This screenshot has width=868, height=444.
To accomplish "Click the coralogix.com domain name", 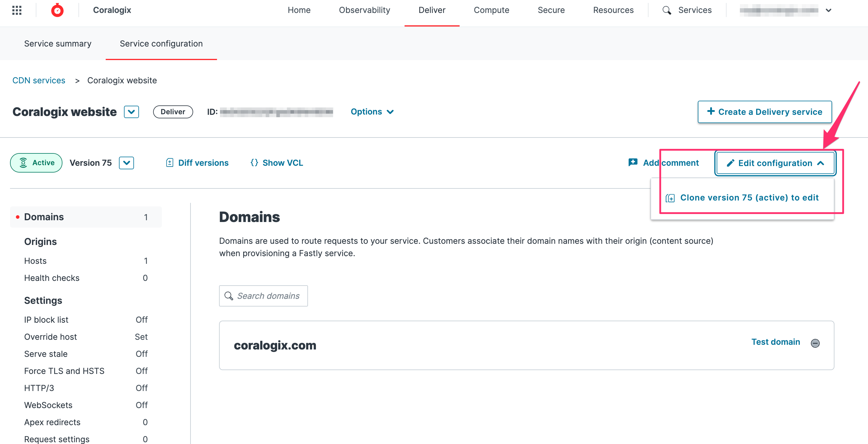I will click(x=275, y=345).
